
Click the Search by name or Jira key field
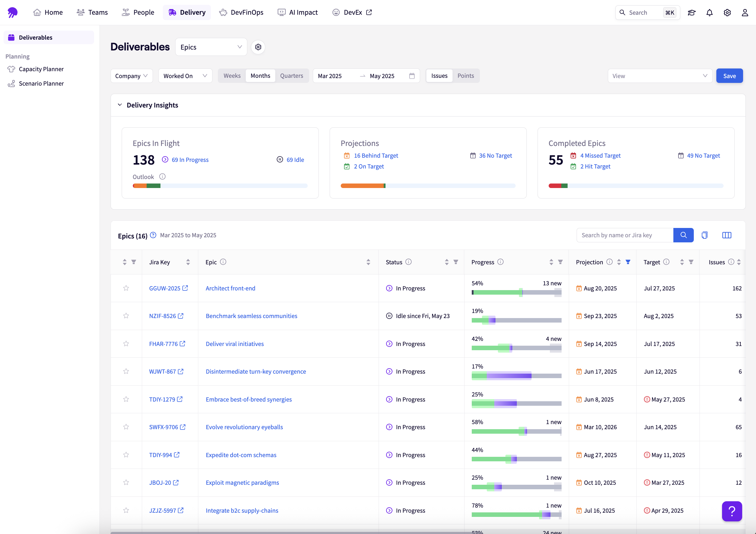click(x=625, y=235)
